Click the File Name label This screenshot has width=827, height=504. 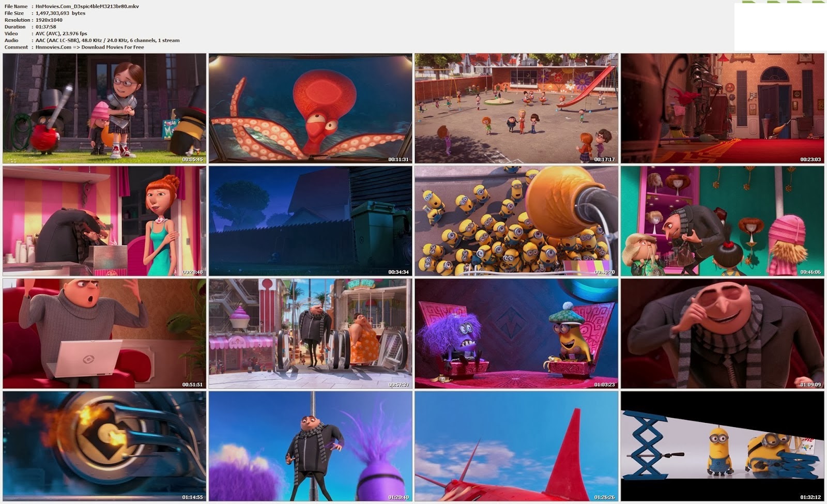tap(16, 6)
